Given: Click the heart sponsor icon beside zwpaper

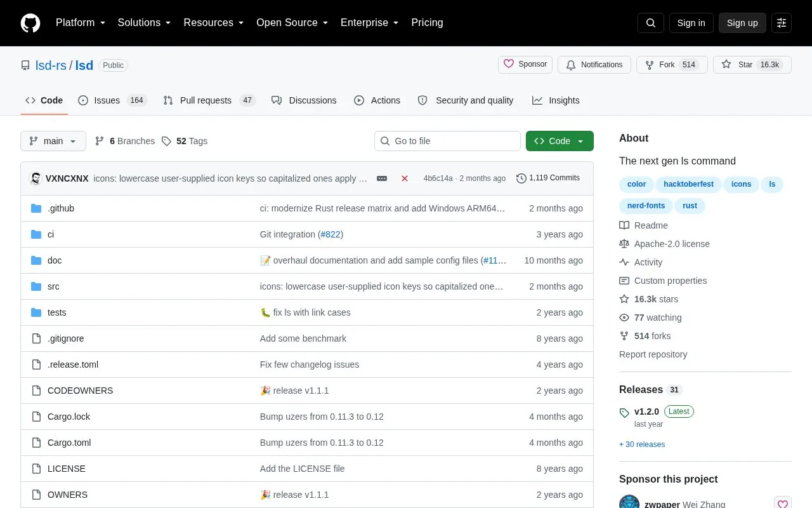Looking at the screenshot, I should click(x=783, y=504).
